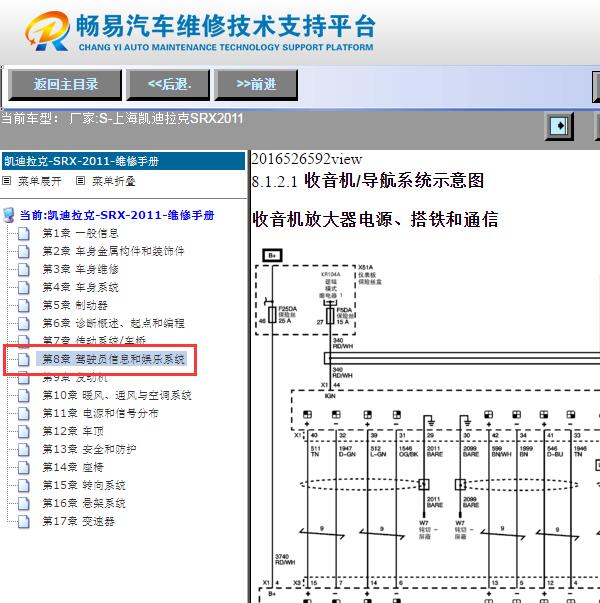Click the computer icon beside 当前:凯迪拉克
Viewport: 600px width, 603px height.
click(8, 215)
